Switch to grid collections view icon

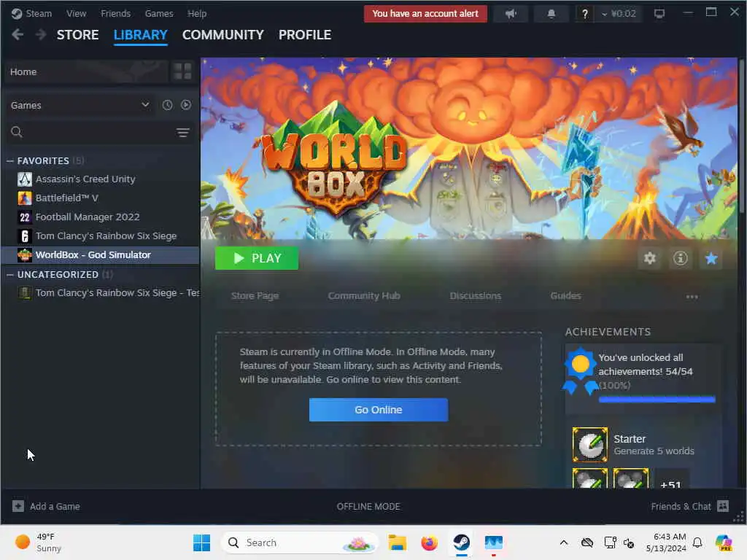(182, 71)
